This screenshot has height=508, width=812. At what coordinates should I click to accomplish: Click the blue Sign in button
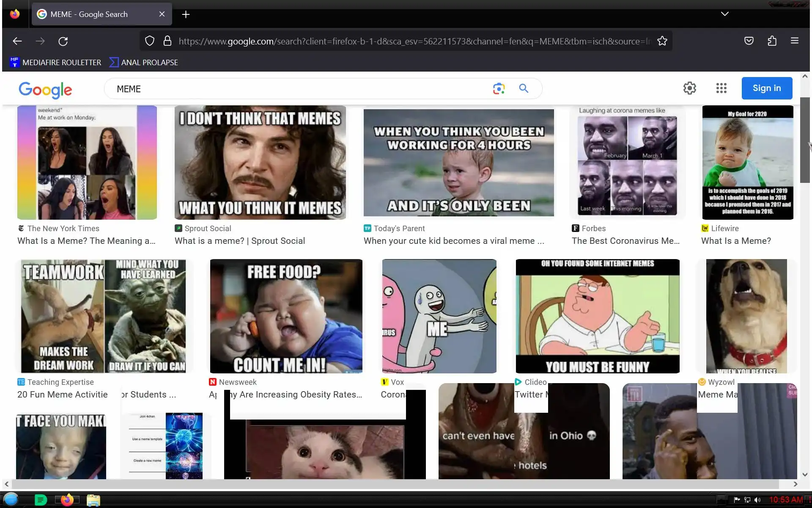coord(766,88)
